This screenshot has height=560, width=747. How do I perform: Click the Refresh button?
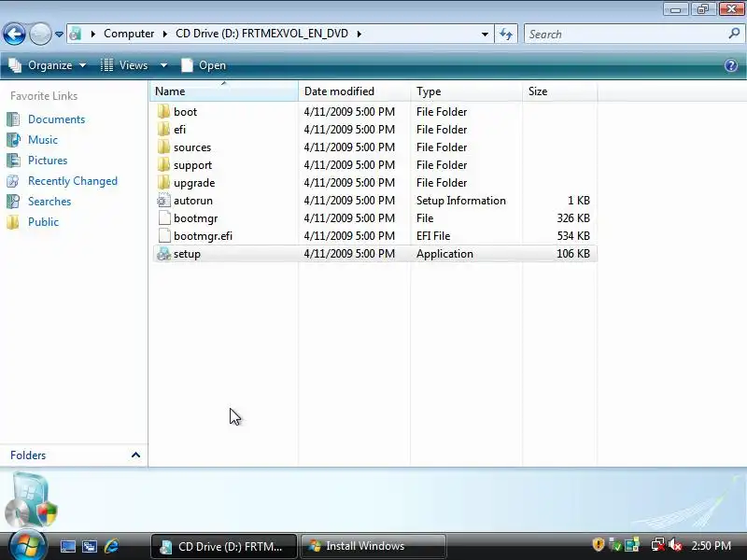(506, 34)
